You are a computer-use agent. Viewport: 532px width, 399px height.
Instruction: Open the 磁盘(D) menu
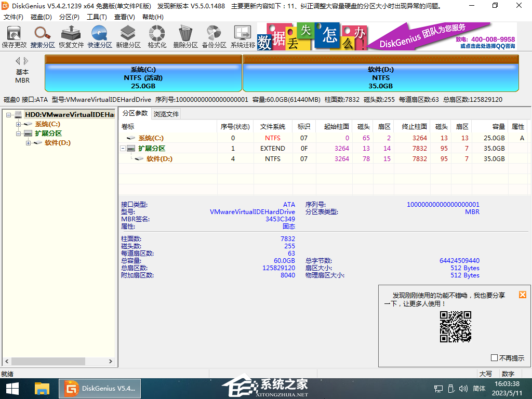(x=41, y=17)
